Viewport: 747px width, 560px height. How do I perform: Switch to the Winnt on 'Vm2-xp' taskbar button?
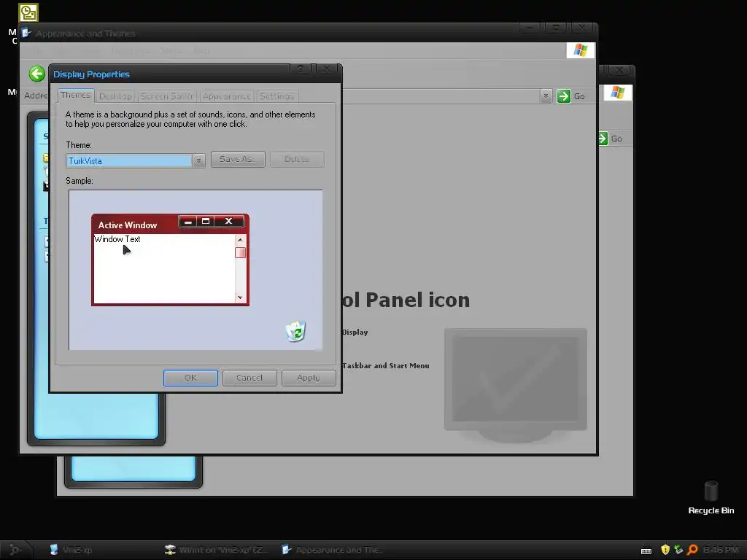point(217,550)
